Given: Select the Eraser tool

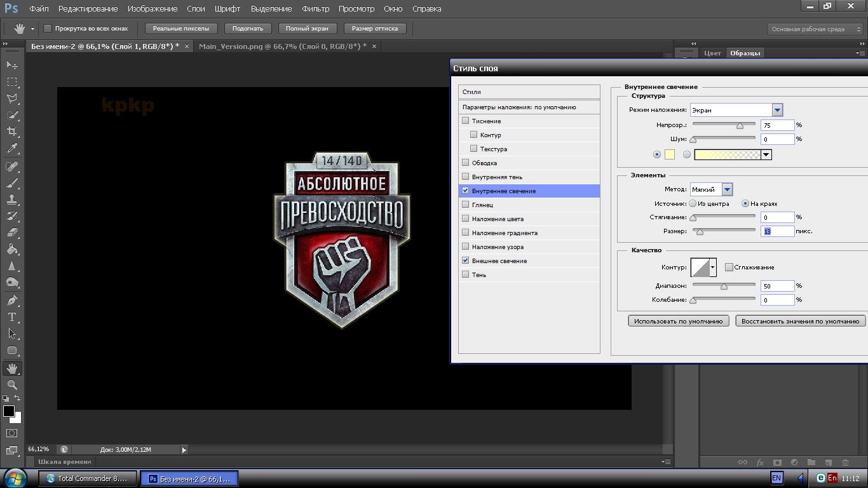Looking at the screenshot, I should (x=12, y=233).
